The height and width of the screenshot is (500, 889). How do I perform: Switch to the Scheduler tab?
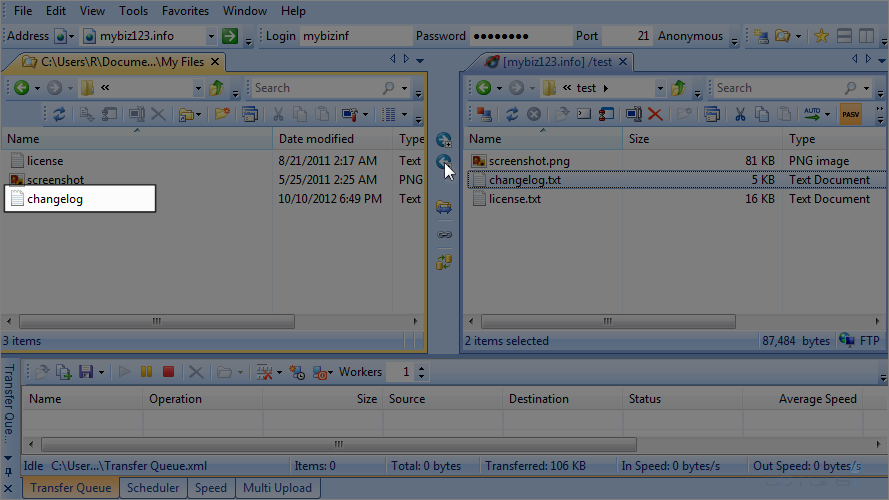point(154,488)
